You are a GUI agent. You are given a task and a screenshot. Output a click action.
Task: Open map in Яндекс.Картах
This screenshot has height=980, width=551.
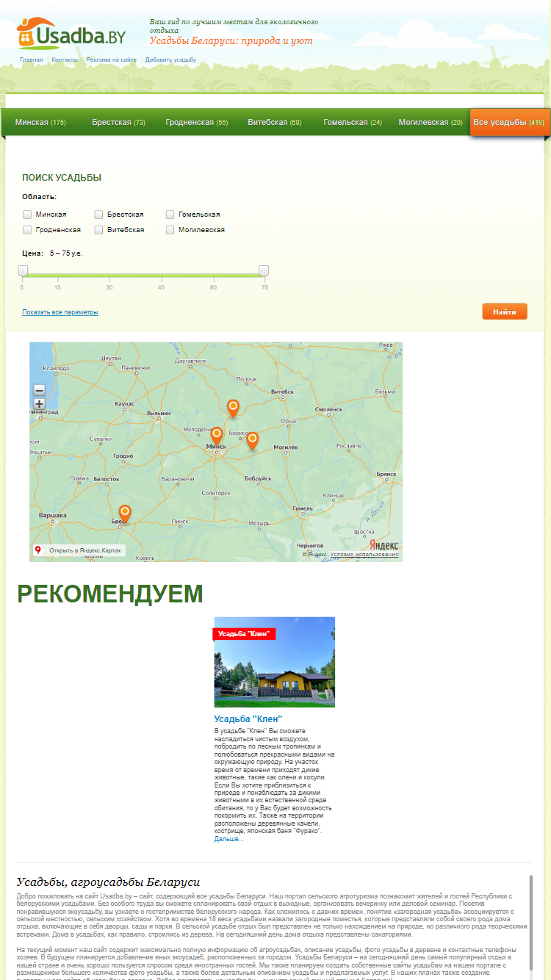pyautogui.click(x=79, y=550)
